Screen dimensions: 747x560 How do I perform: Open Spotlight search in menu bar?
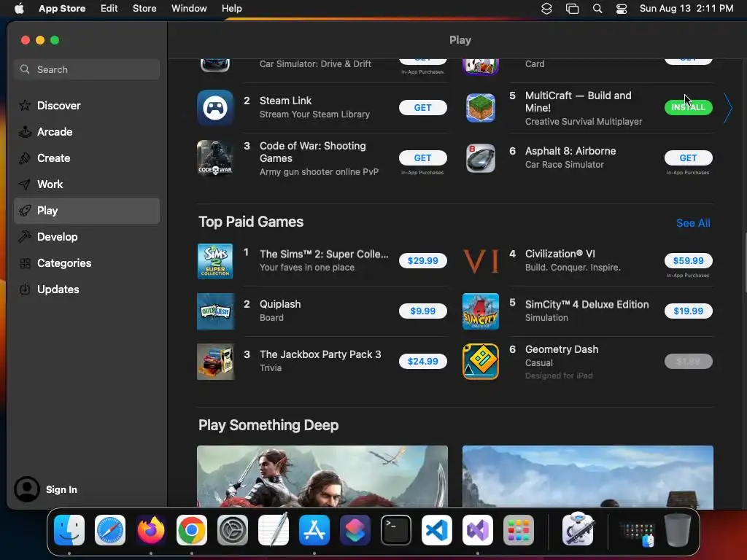[x=597, y=9]
